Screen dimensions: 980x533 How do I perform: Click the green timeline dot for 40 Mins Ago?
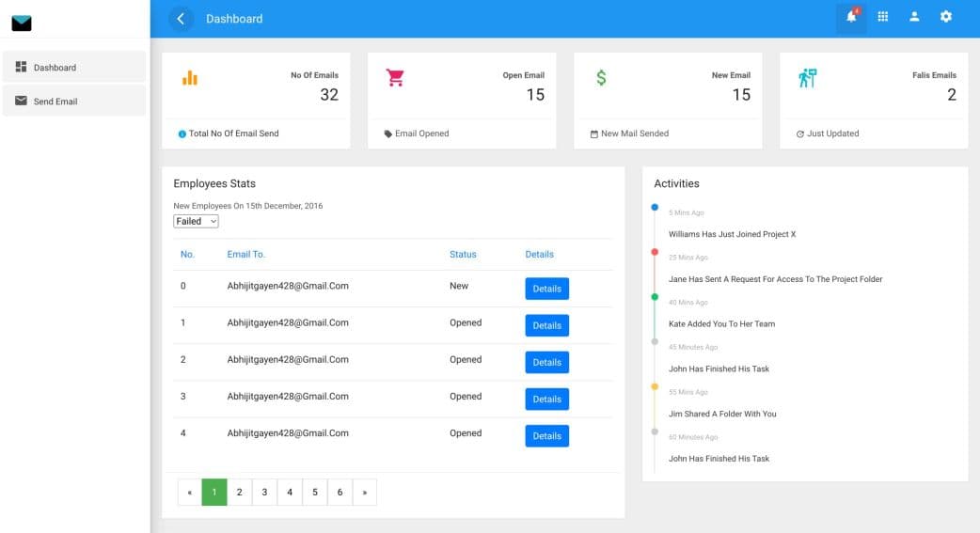click(655, 297)
